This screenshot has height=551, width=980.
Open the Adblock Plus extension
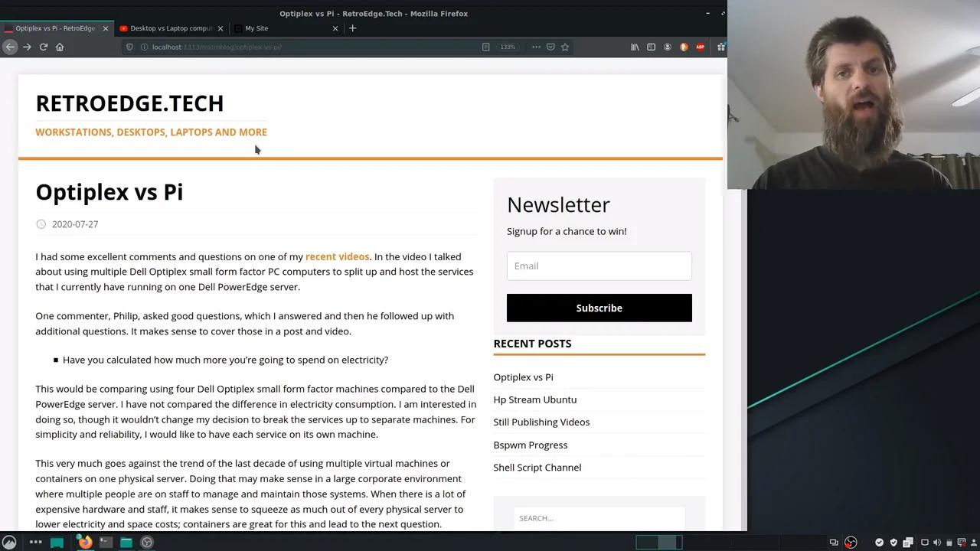(700, 47)
